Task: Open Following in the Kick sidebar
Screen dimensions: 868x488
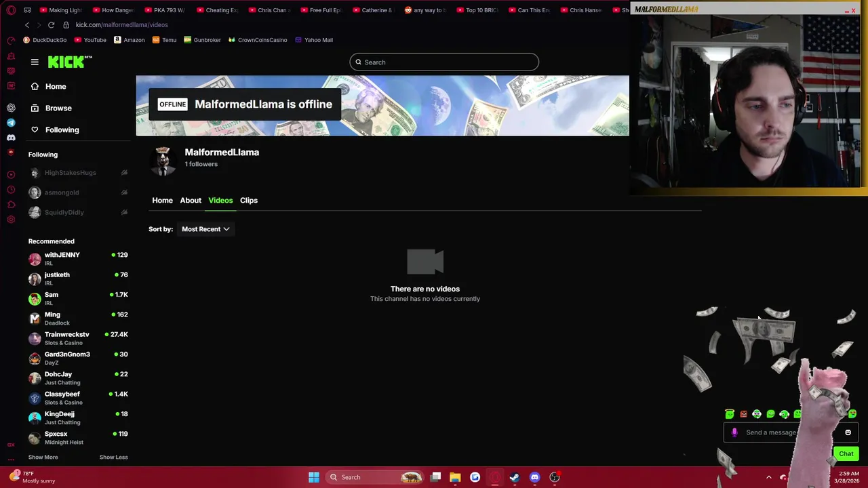Action: 54,129
